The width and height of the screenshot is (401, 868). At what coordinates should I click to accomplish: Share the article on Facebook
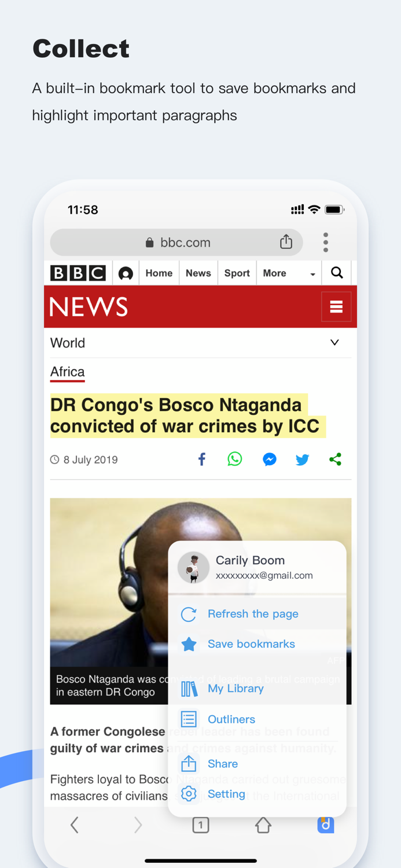201,459
